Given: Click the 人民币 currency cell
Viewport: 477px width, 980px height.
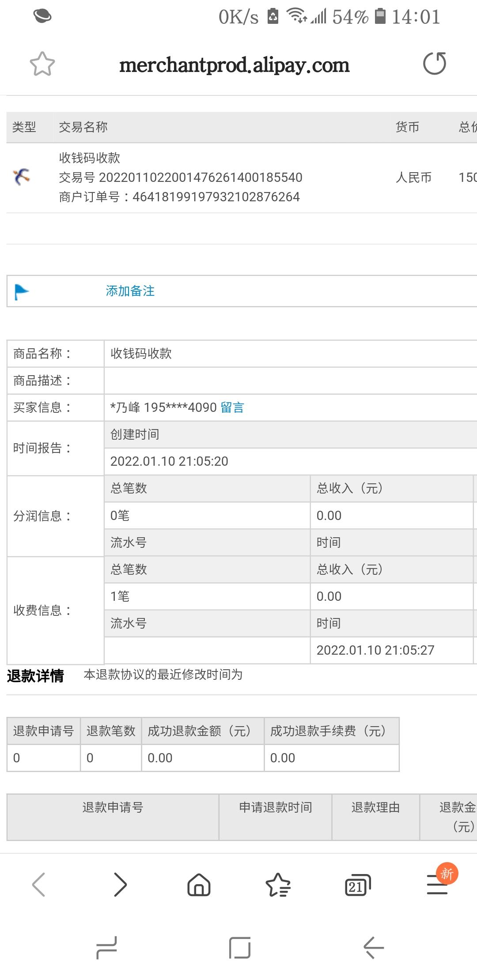Looking at the screenshot, I should (x=414, y=177).
